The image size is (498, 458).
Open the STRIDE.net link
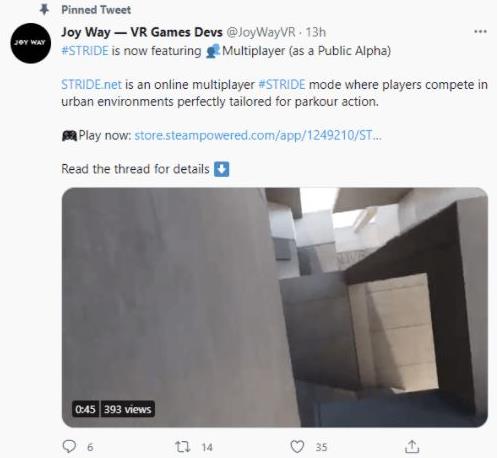[91, 85]
